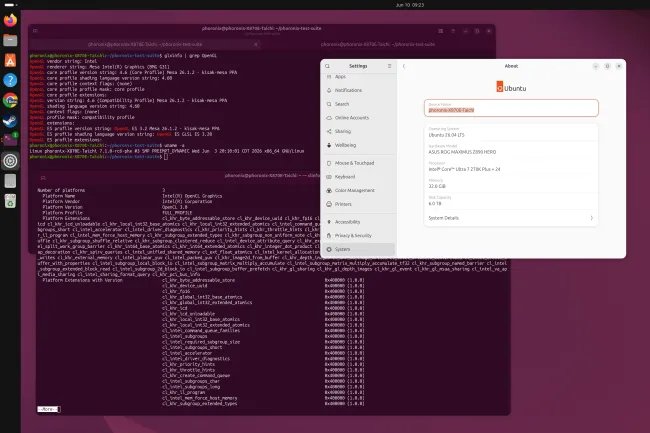Select Printers in the Settings sidebar
Screen dimensions: 650x433
pyautogui.click(x=359, y=204)
